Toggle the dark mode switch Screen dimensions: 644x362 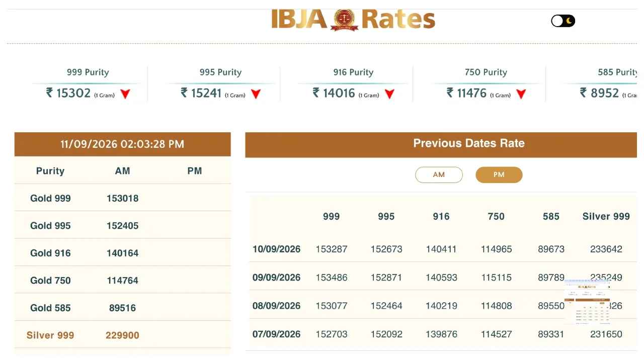pyautogui.click(x=563, y=21)
